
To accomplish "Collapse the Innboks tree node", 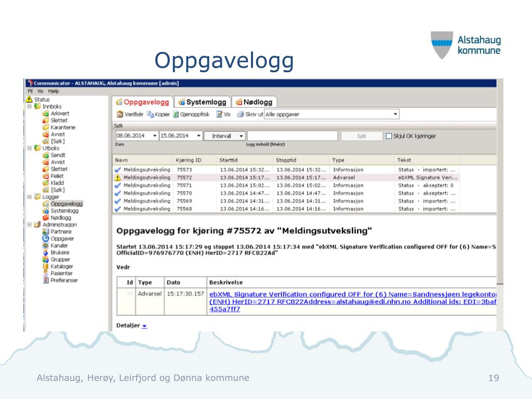I will [29, 106].
